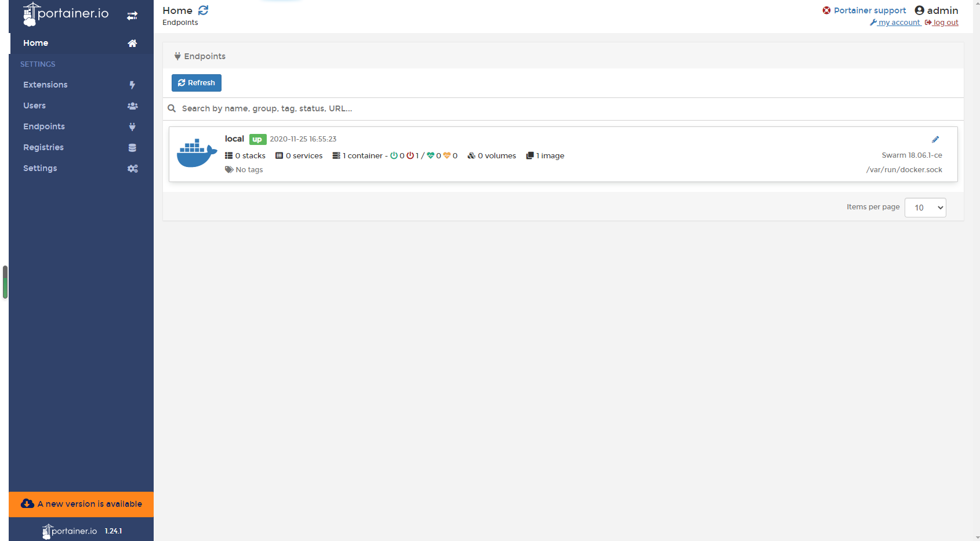Click the Settings gears icon
Image resolution: width=980 pixels, height=541 pixels.
[132, 169]
